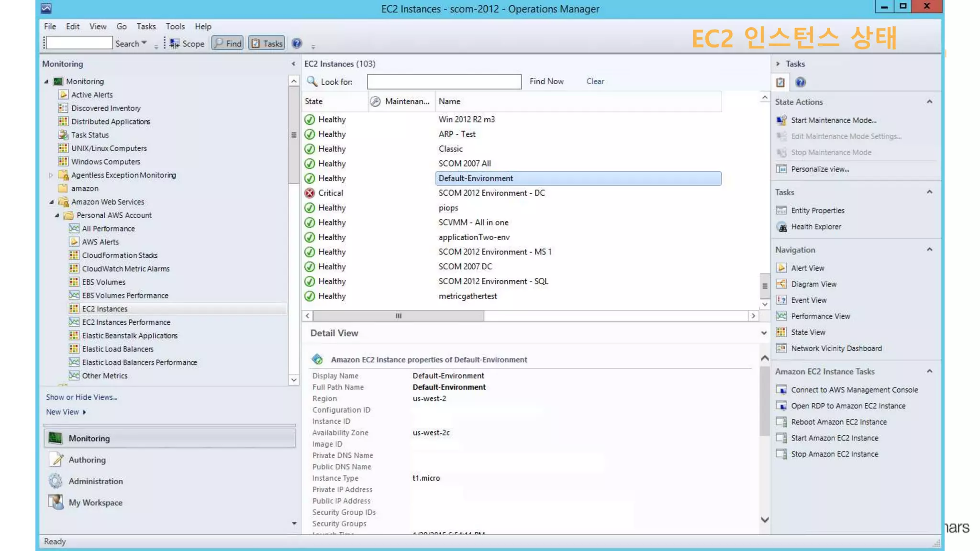Open AWS Alerts view icon
Screen dimensions: 980x551
click(x=74, y=242)
